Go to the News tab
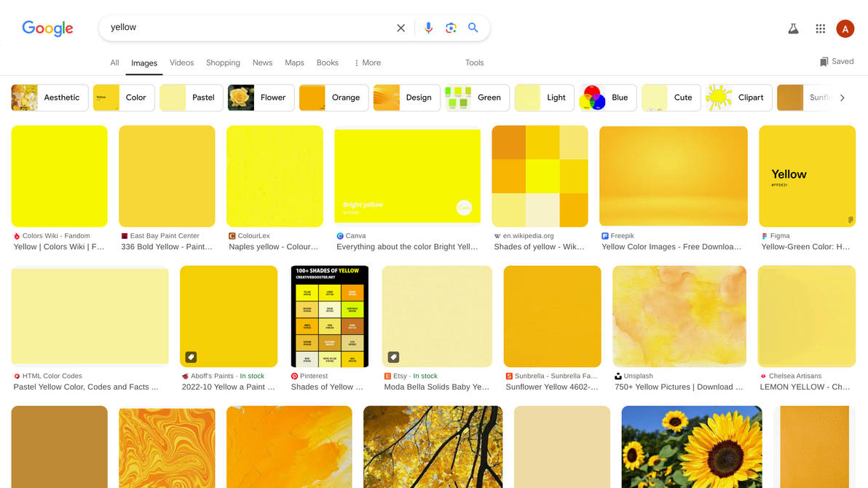This screenshot has height=488, width=868. 262,63
